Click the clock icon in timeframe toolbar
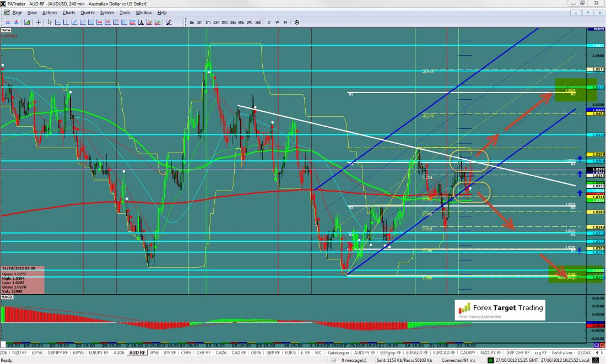606x364 pixels. point(297,23)
